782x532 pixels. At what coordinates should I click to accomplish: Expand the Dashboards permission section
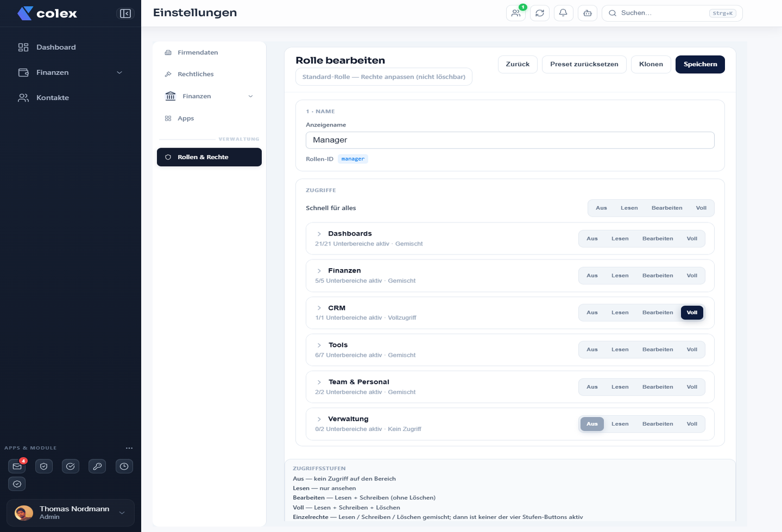tap(319, 234)
